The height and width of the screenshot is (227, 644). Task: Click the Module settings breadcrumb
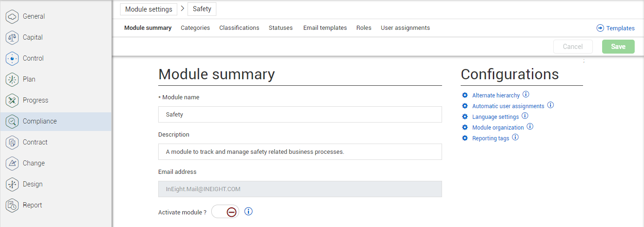(x=148, y=9)
